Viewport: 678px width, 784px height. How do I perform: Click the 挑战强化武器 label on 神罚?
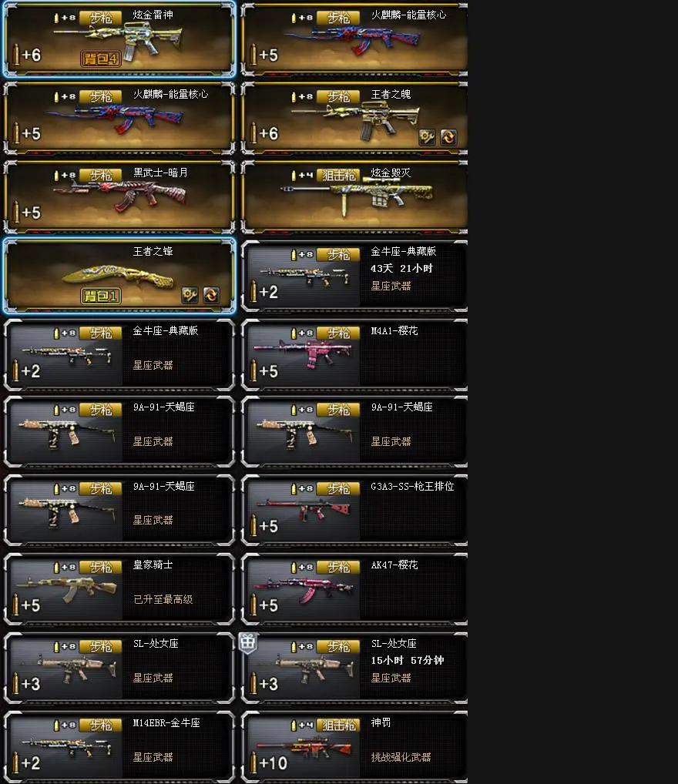click(401, 757)
